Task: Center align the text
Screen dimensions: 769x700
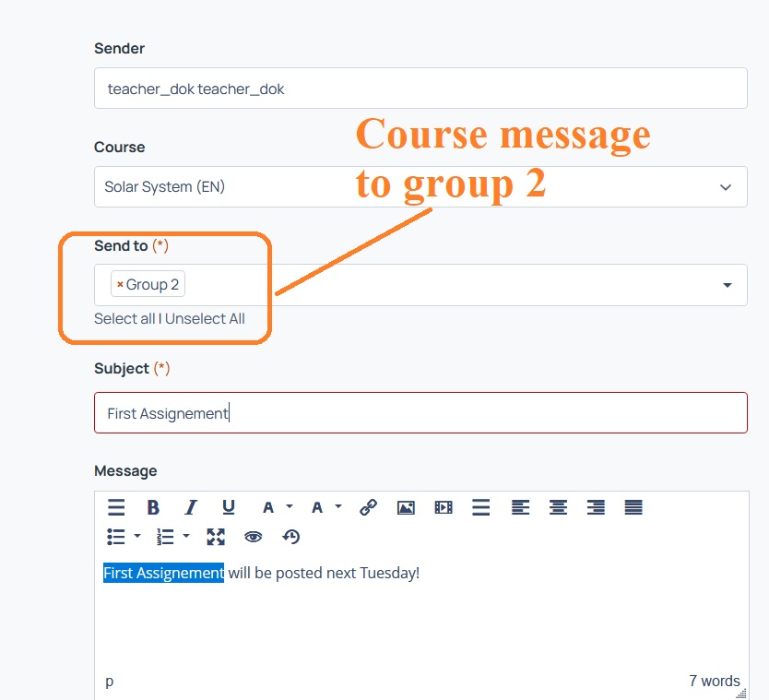Action: pos(558,507)
